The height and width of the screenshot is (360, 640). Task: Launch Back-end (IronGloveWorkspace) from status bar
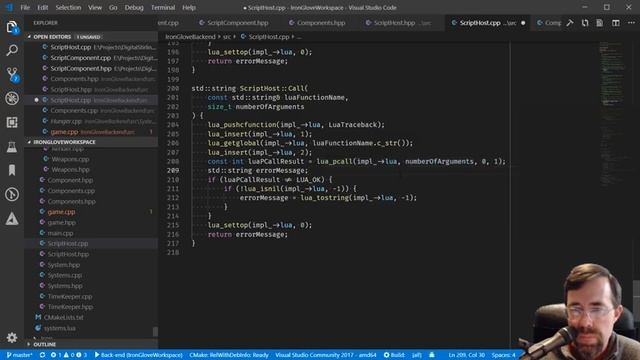pos(138,355)
